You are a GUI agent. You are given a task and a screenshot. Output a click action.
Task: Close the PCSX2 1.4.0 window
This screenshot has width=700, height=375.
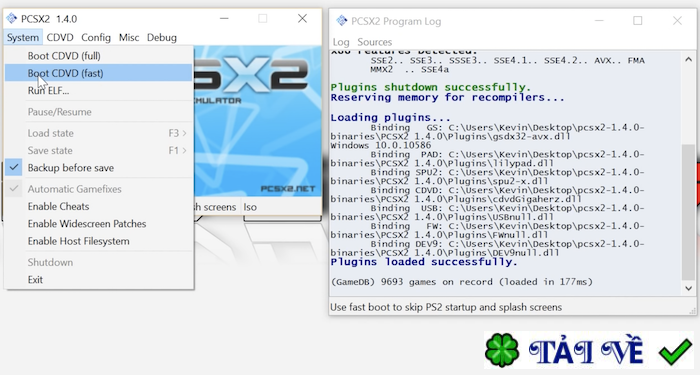302,18
